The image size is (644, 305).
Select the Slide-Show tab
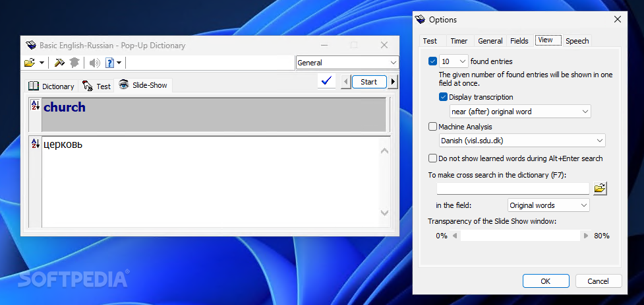[143, 85]
